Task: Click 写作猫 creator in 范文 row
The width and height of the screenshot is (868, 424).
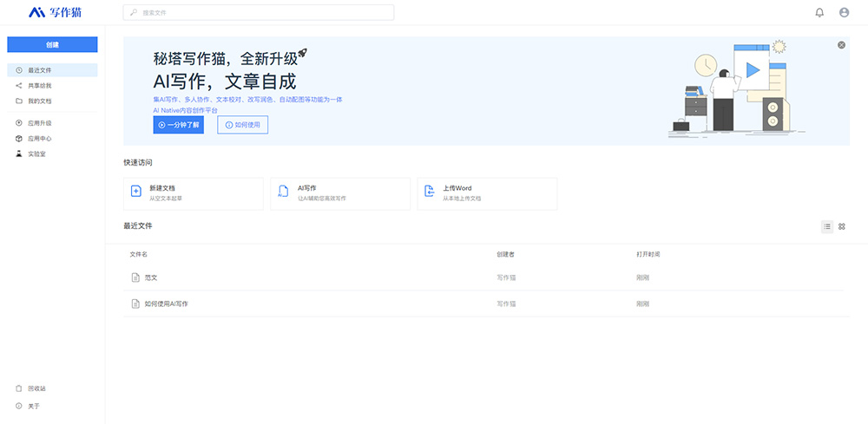Action: [x=506, y=277]
